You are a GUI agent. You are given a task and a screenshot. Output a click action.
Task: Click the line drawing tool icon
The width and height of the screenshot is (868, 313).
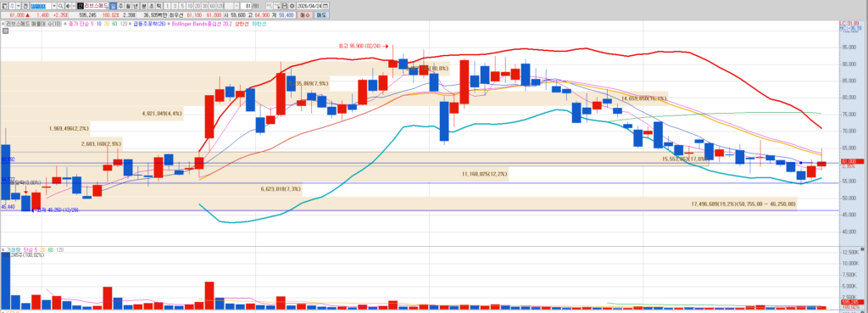pos(277,6)
